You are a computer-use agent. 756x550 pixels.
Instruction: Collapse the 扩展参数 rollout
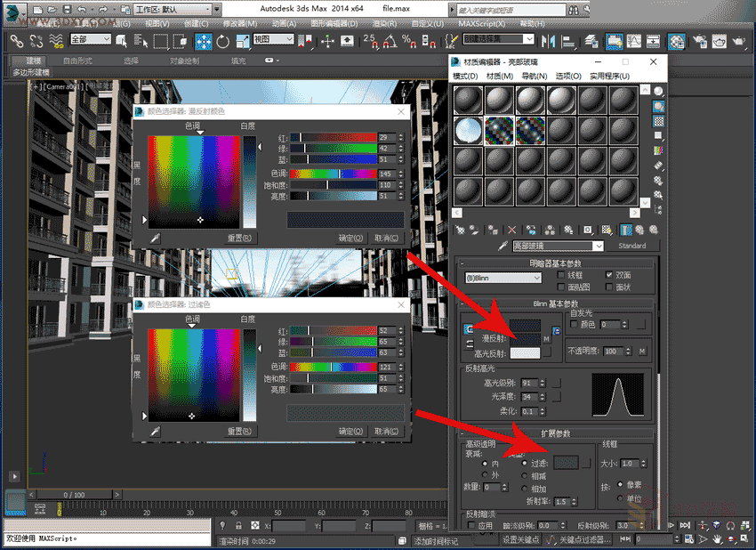click(555, 433)
